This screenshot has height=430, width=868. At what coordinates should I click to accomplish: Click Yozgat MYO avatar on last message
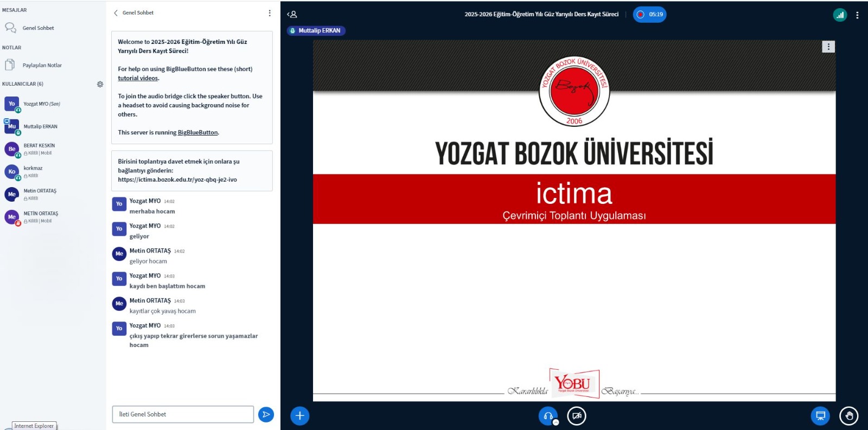(x=119, y=329)
